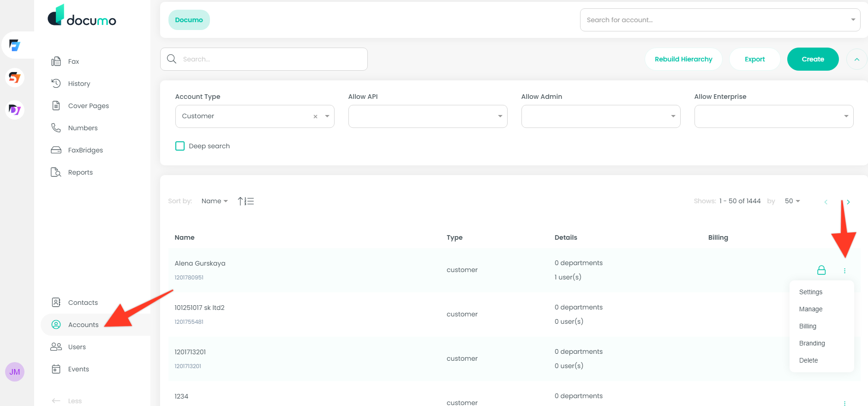This screenshot has width=868, height=406.
Task: Open the Fax section icon
Action: pyautogui.click(x=56, y=61)
